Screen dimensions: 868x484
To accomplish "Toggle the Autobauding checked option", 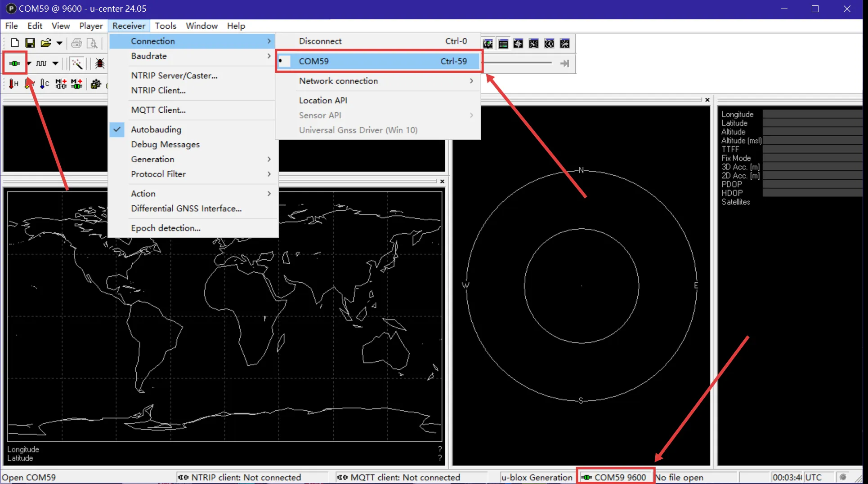I will (x=156, y=129).
